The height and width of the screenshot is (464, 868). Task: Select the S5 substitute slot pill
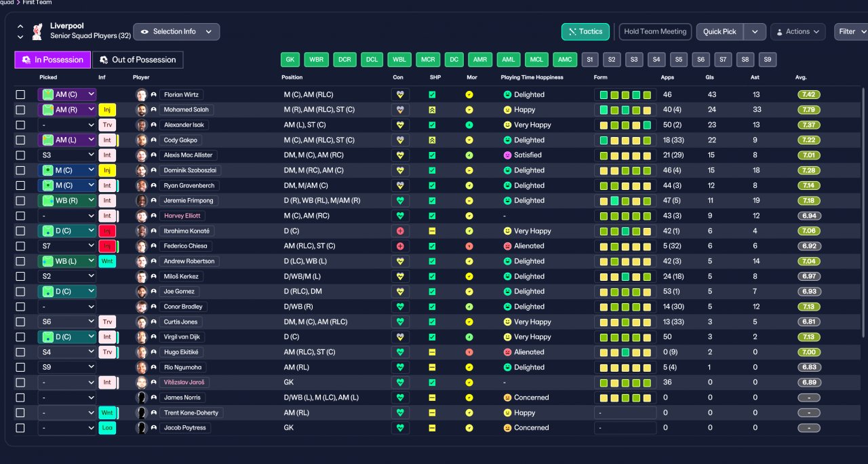coord(679,60)
